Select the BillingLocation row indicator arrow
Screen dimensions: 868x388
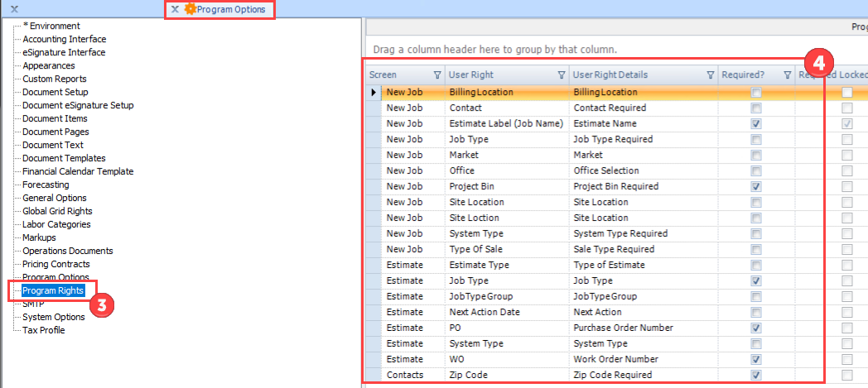click(x=374, y=93)
